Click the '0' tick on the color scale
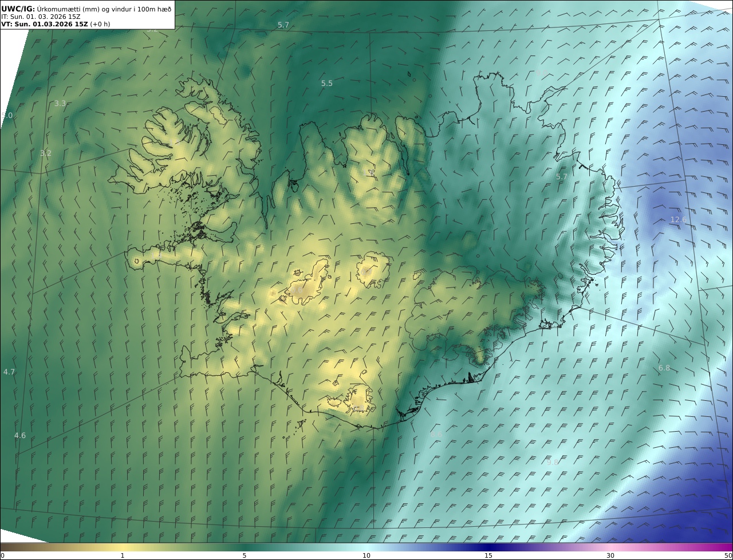This screenshot has width=733, height=560. pos(3,555)
